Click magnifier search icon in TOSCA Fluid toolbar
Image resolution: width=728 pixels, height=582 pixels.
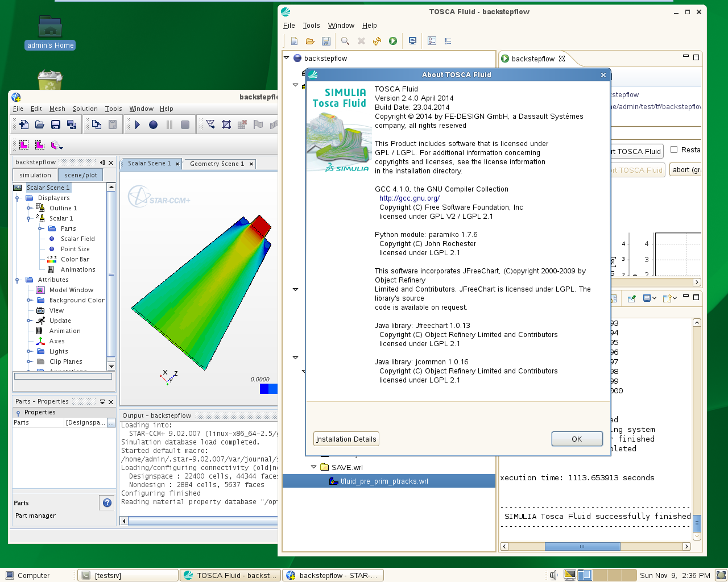(x=345, y=41)
